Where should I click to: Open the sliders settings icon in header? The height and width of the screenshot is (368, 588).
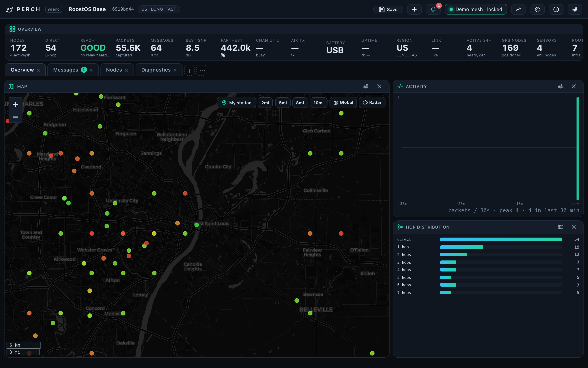575,9
